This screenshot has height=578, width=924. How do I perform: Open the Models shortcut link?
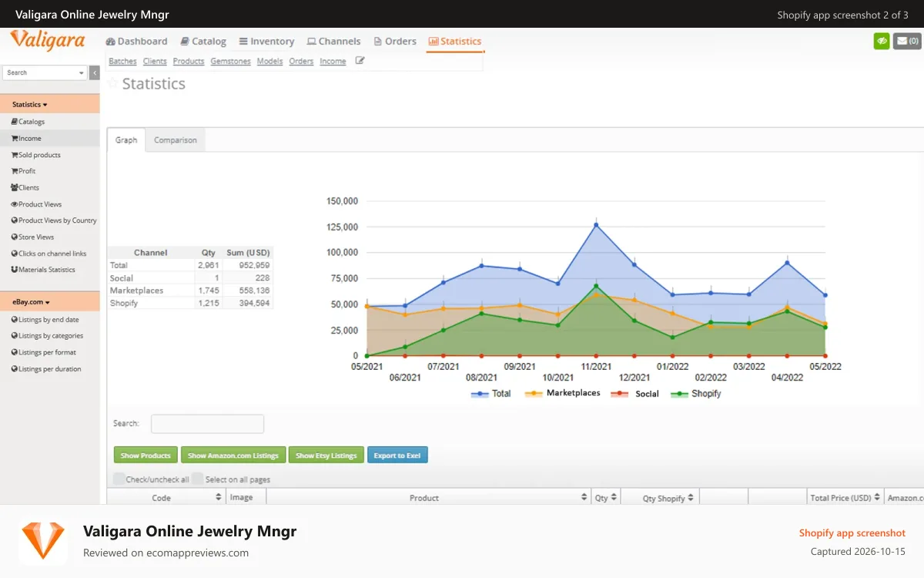pos(269,61)
